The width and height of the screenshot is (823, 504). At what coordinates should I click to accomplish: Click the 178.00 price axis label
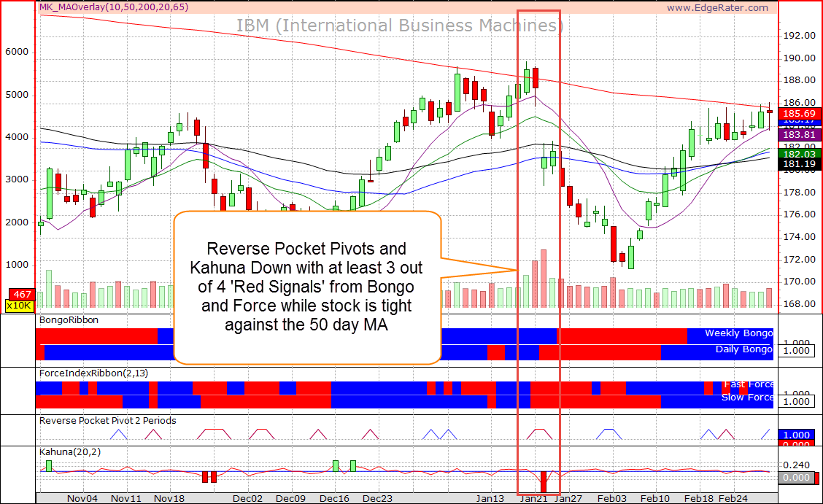[800, 193]
